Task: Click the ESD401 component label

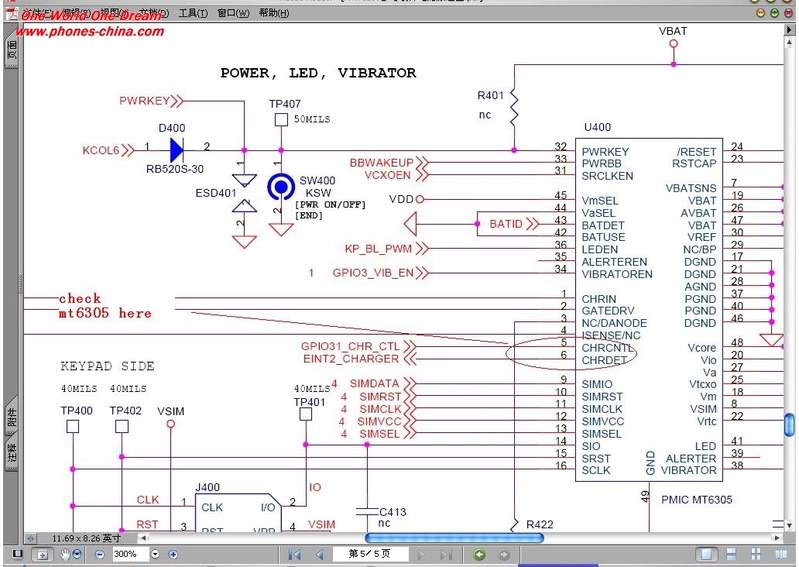Action: click(x=216, y=193)
